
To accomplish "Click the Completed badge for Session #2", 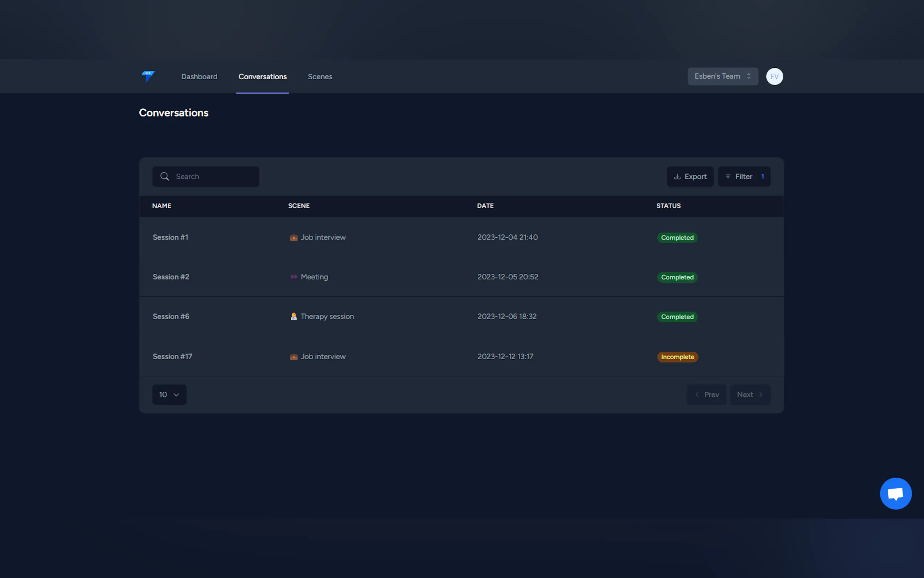I will [677, 277].
